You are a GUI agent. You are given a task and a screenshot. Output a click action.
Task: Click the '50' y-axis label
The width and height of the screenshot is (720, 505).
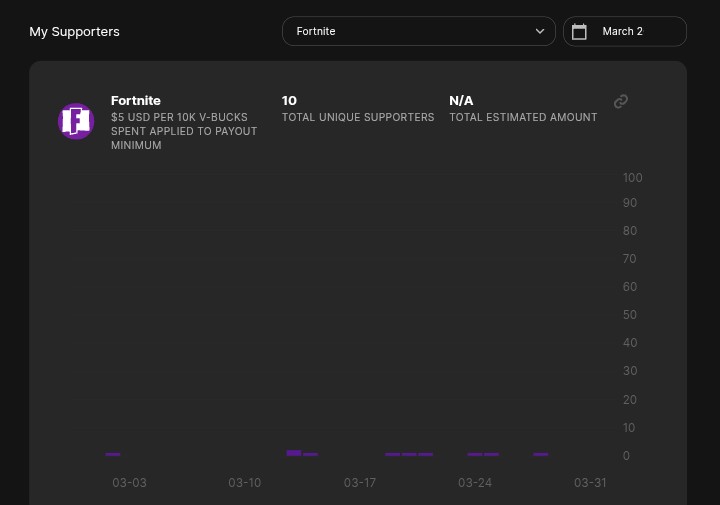tap(630, 315)
